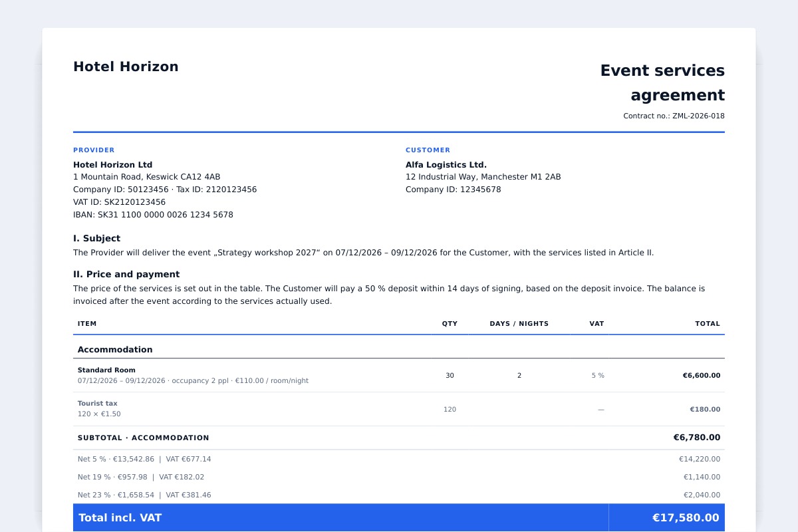Click the SUBTOTAL · ACCOMMODATION label

pos(143,438)
